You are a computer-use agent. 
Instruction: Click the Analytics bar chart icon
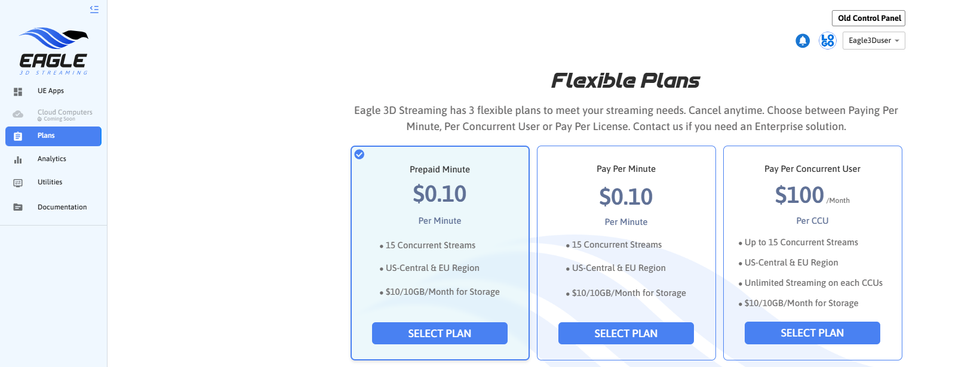click(18, 159)
